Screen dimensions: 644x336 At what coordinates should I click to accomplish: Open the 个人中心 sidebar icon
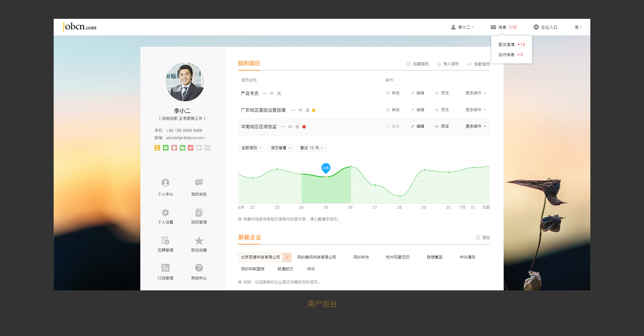click(x=165, y=183)
